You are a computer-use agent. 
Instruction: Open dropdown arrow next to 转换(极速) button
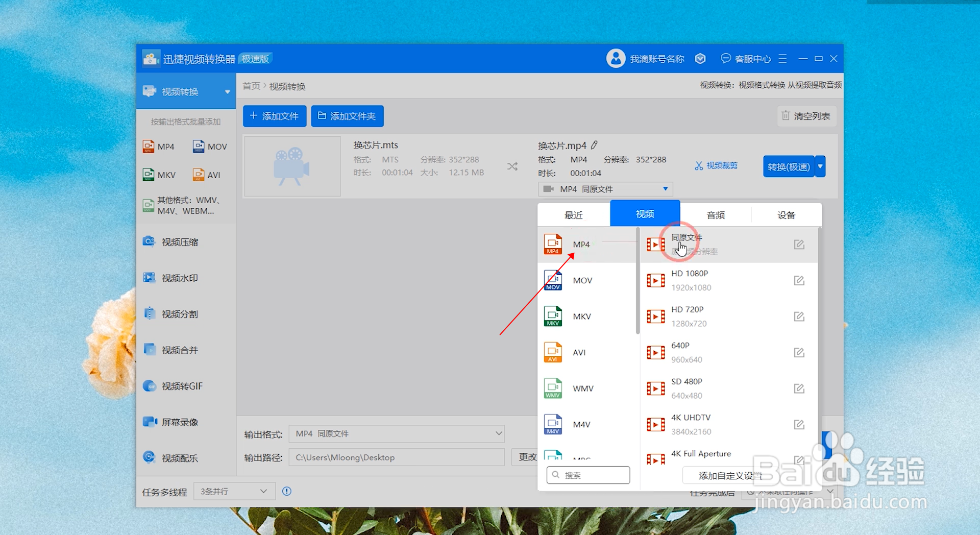[x=820, y=166]
